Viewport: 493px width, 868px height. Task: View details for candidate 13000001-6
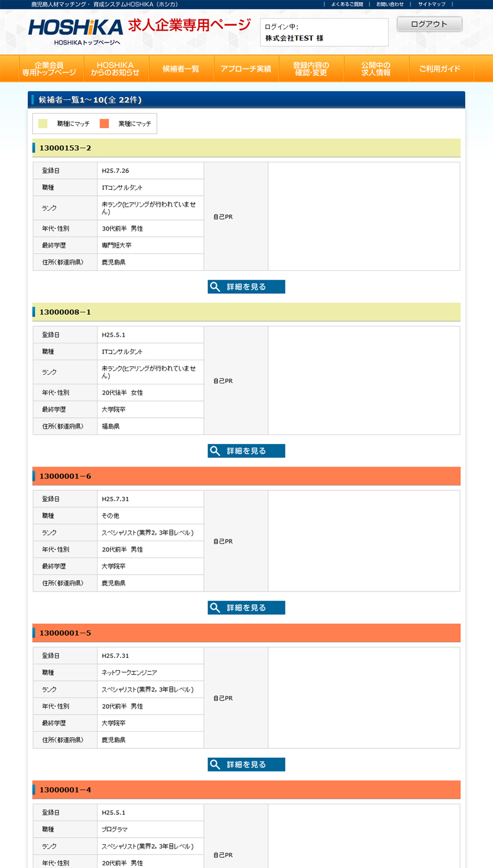coord(246,607)
